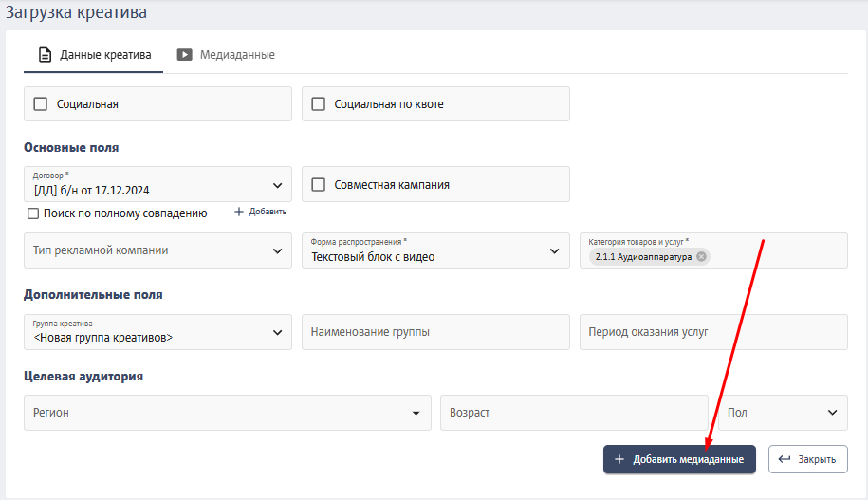Remove the 2.1.1 Аудиоаппаратура category chip
Screen dimensions: 868x500
coord(701,256)
